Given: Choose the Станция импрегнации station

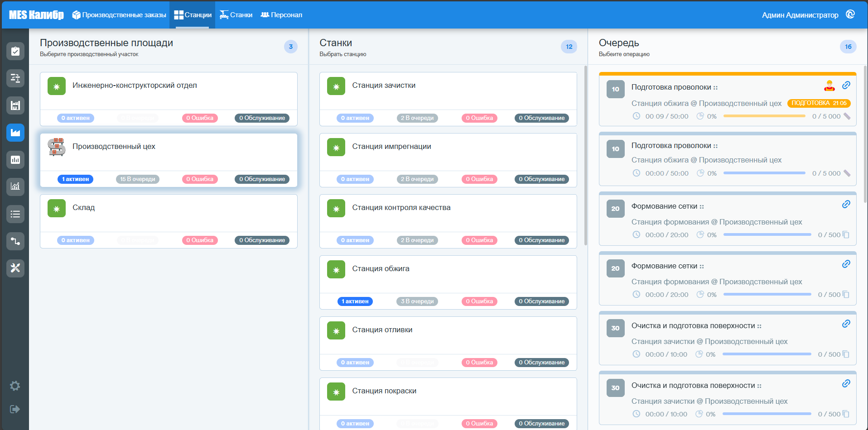Looking at the screenshot, I should pyautogui.click(x=448, y=160).
